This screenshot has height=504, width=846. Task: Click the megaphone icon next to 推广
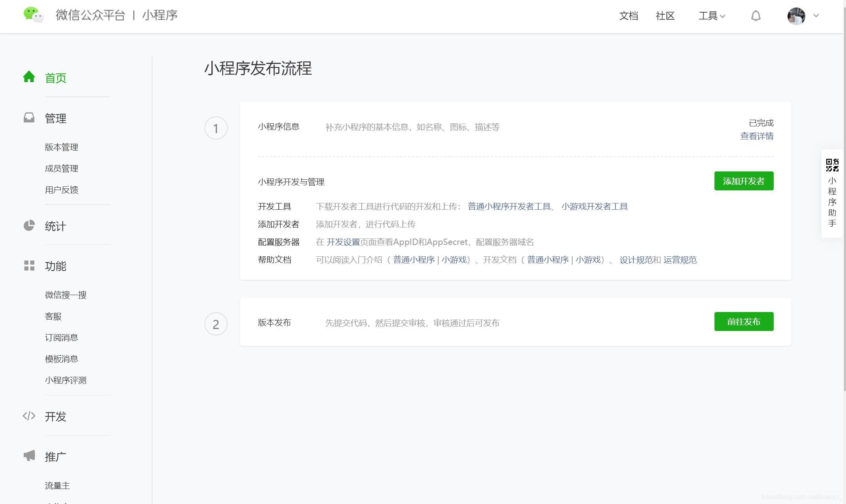click(29, 455)
